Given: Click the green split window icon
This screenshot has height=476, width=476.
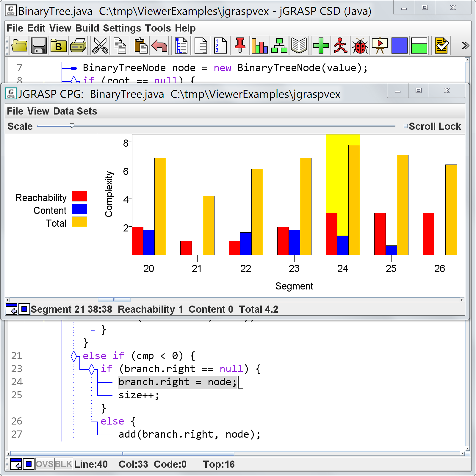Looking at the screenshot, I should (419, 46).
